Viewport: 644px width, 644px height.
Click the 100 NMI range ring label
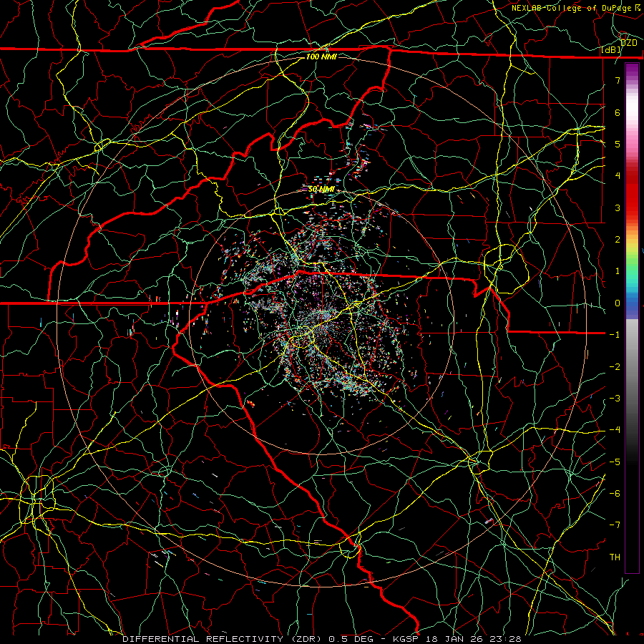click(321, 57)
